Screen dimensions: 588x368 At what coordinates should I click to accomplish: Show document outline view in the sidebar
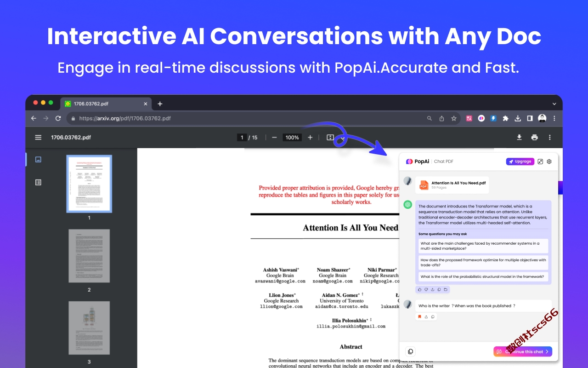(x=38, y=182)
